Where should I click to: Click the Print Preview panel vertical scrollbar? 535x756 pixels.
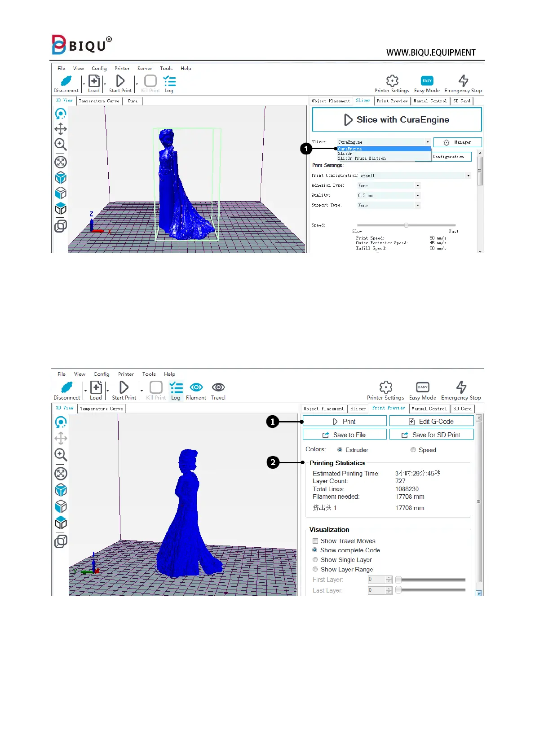tap(479, 505)
